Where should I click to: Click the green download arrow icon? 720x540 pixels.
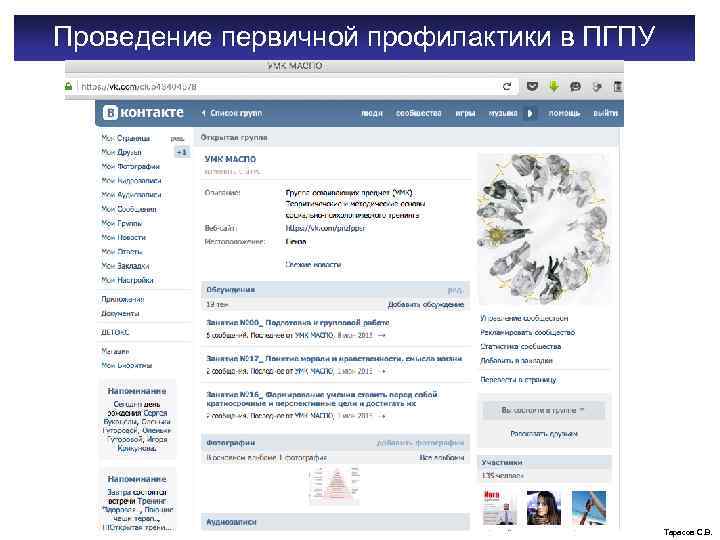click(554, 86)
